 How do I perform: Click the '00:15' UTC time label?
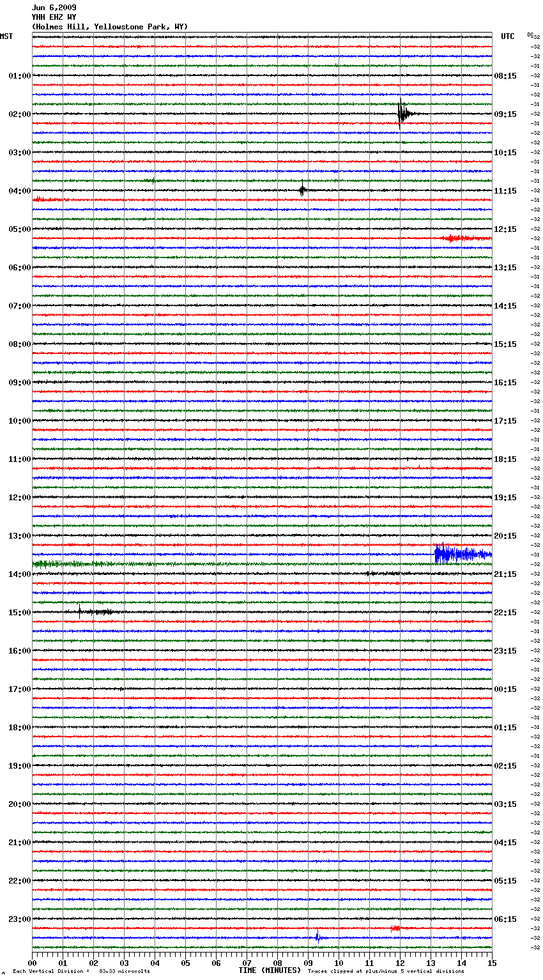coord(505,689)
